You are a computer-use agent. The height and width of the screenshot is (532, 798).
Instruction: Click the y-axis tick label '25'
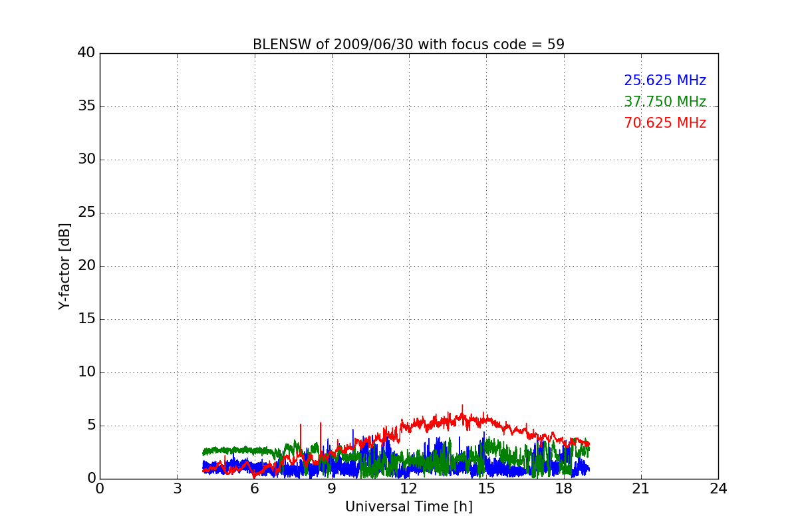click(86, 213)
